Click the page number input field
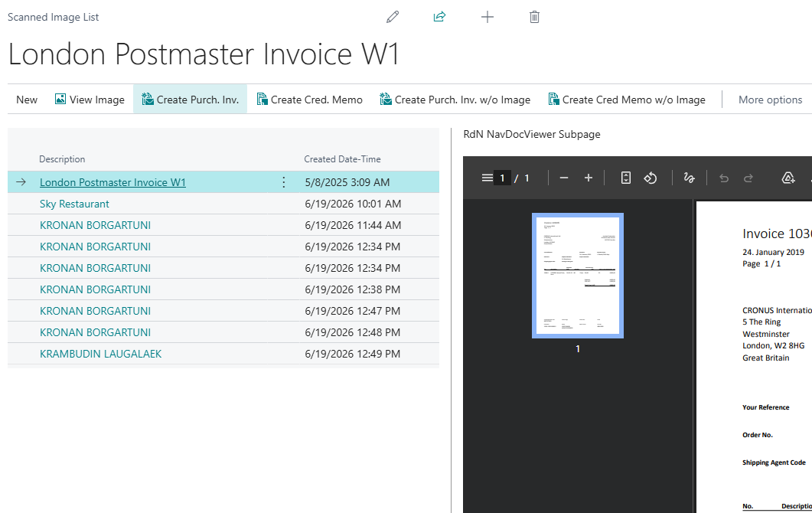The height and width of the screenshot is (513, 812). click(502, 178)
